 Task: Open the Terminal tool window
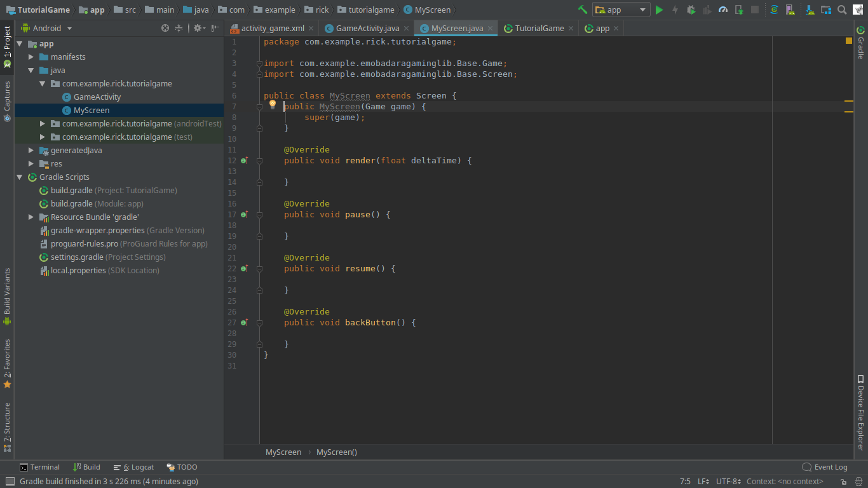(39, 467)
